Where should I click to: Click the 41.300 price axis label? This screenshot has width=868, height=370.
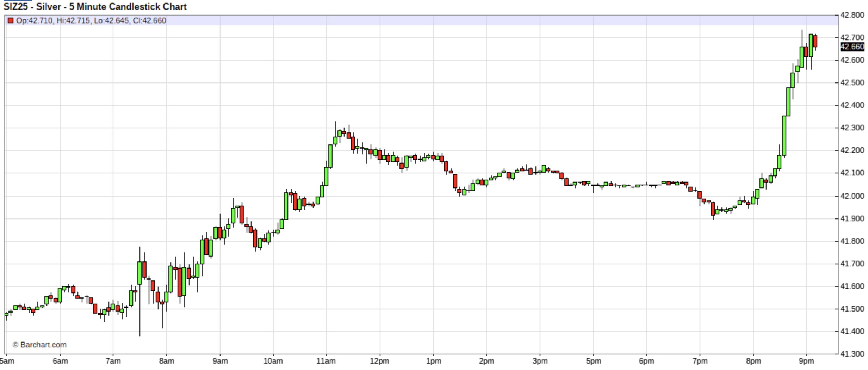[x=852, y=354]
